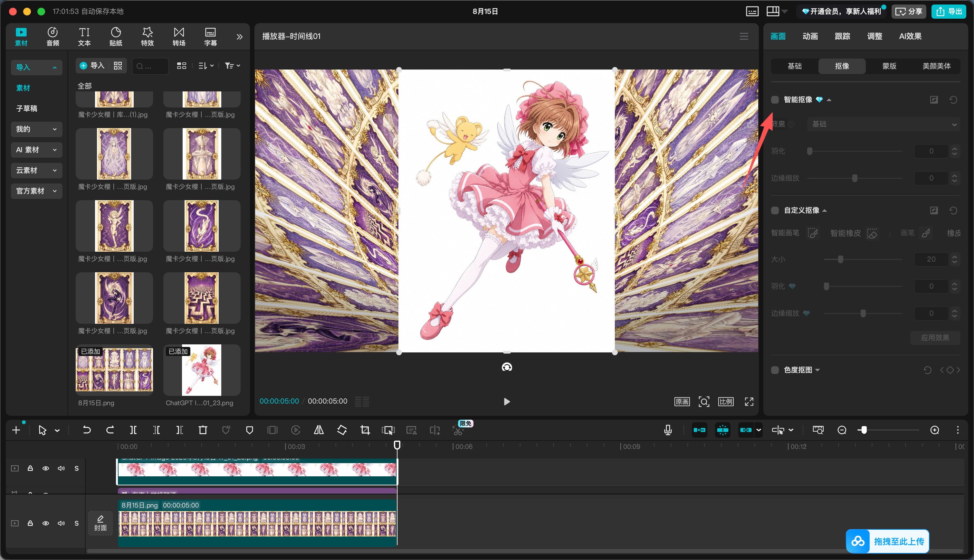Open the sort order dropdown in media panel
This screenshot has width=974, height=560.
(x=206, y=66)
